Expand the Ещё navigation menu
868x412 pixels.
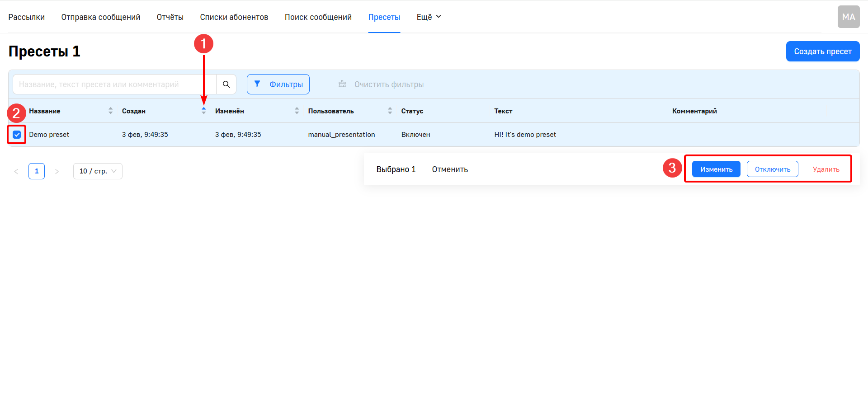pyautogui.click(x=428, y=17)
